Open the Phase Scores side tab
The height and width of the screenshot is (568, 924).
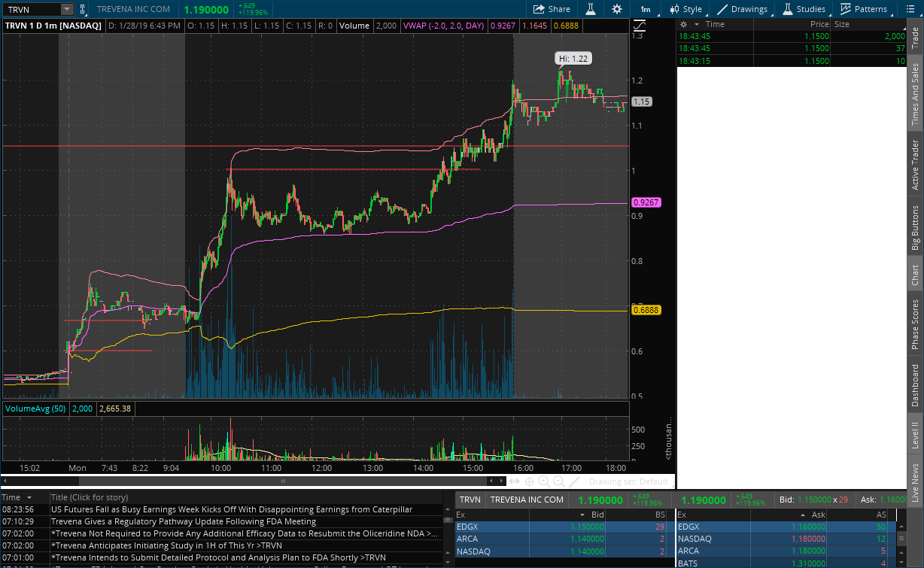(915, 324)
